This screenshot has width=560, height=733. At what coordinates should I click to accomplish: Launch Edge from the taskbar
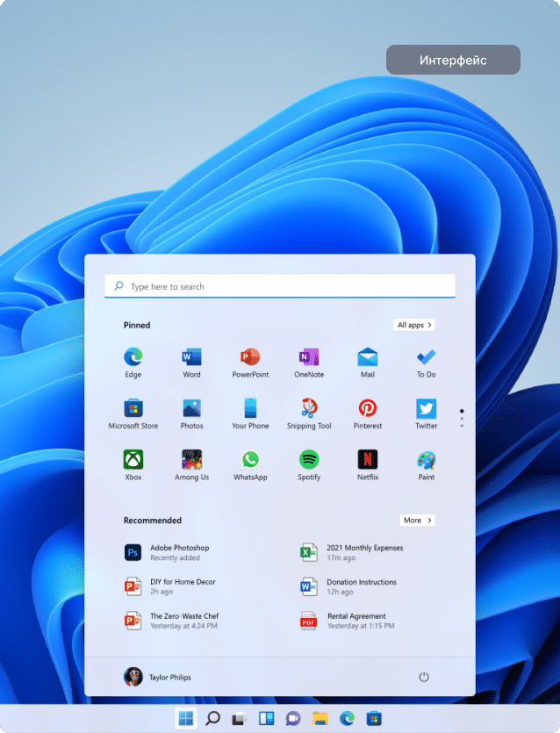point(347,718)
